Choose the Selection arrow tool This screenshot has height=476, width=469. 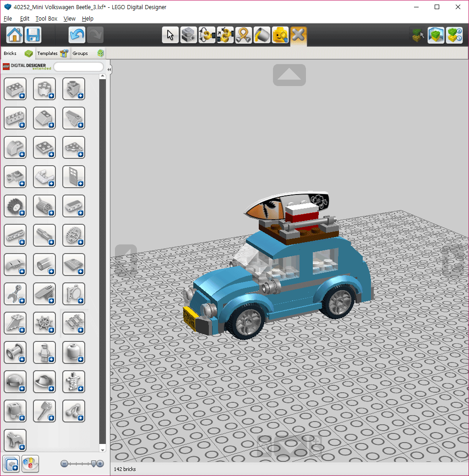point(170,35)
